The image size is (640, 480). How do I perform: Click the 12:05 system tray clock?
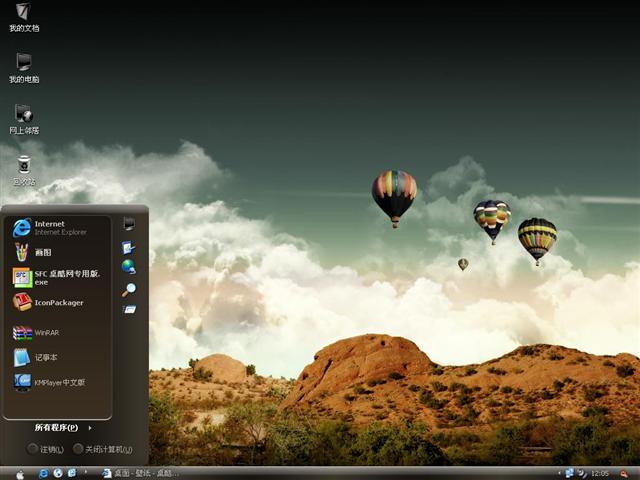600,473
